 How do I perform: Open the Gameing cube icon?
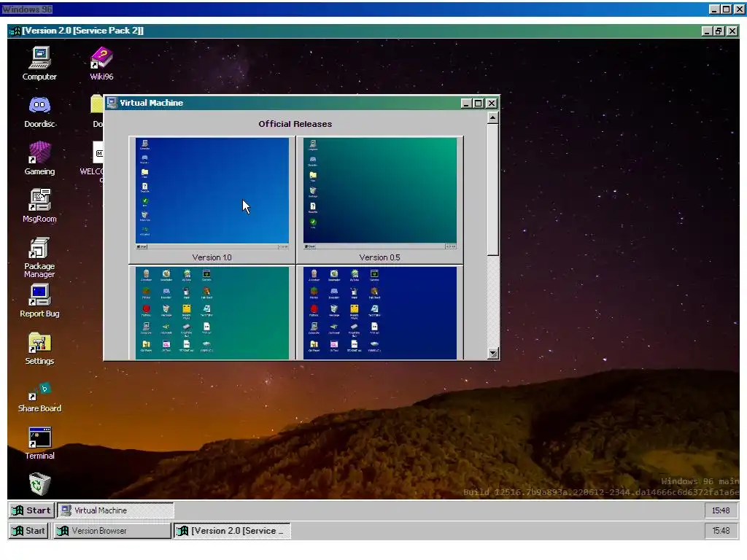click(x=39, y=158)
